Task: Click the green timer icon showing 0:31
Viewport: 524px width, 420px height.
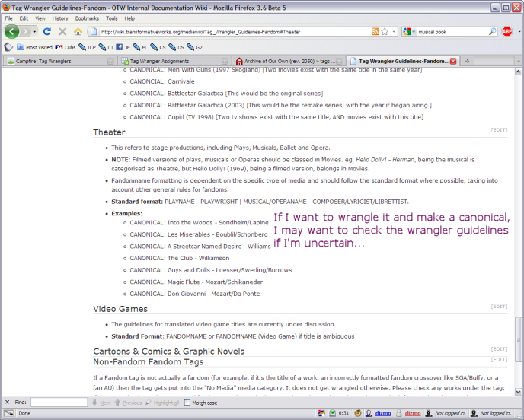Action: [333, 413]
